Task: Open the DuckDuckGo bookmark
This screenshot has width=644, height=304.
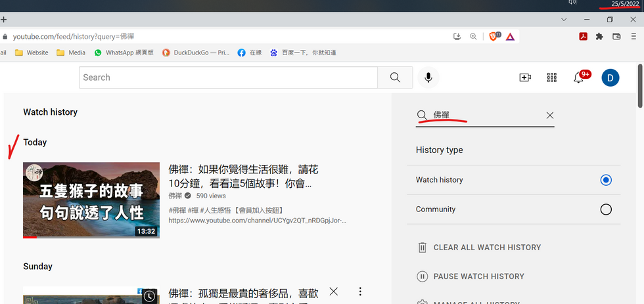Action: [x=196, y=53]
